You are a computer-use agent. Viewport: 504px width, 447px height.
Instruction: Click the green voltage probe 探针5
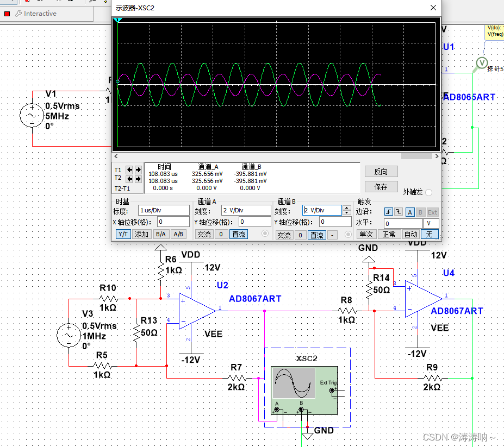(482, 63)
